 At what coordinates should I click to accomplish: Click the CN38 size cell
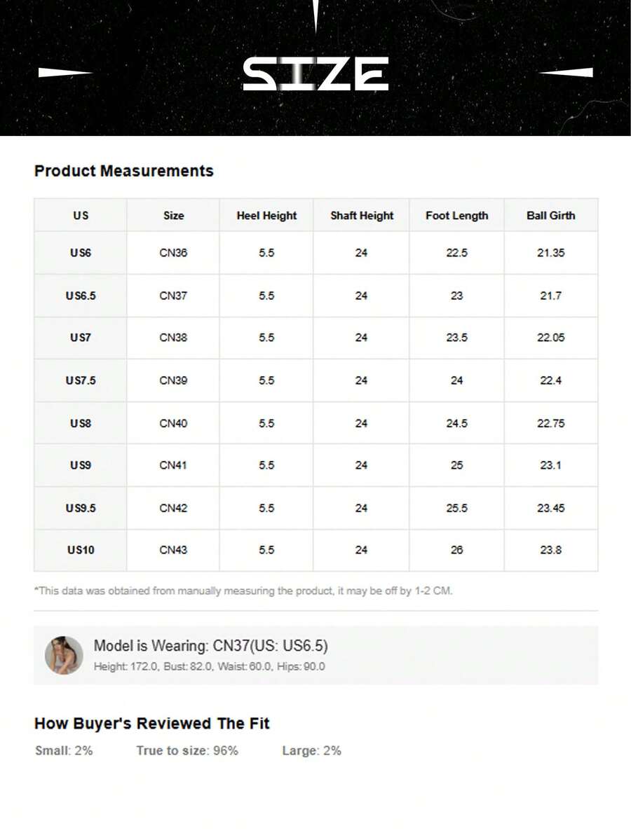(173, 338)
